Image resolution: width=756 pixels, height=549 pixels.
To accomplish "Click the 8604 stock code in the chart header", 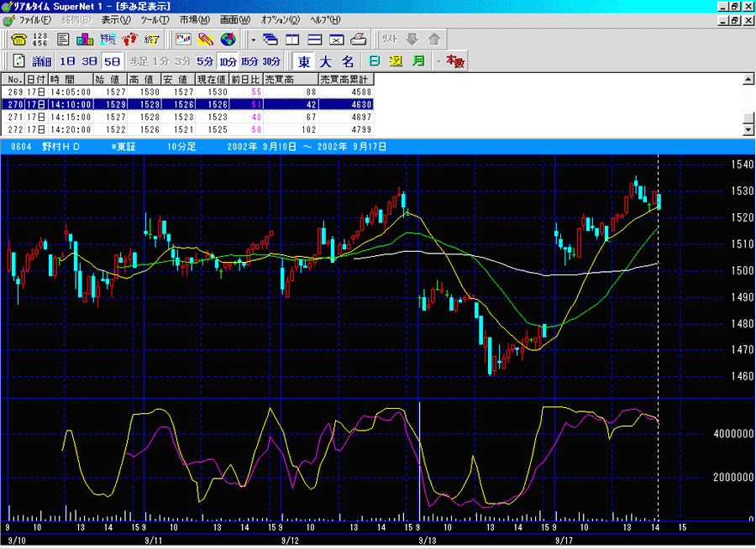I will [x=21, y=147].
